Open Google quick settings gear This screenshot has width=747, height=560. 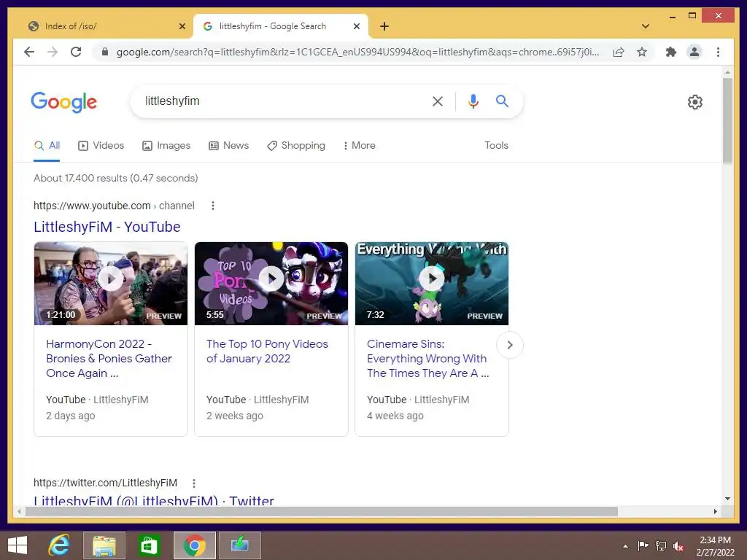pyautogui.click(x=695, y=102)
